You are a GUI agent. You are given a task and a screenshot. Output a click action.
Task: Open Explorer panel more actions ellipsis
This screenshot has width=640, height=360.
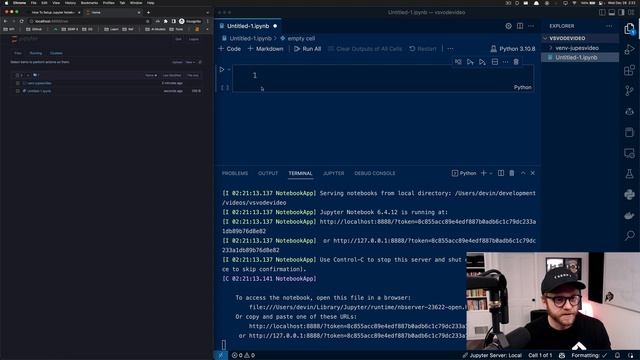coord(609,26)
